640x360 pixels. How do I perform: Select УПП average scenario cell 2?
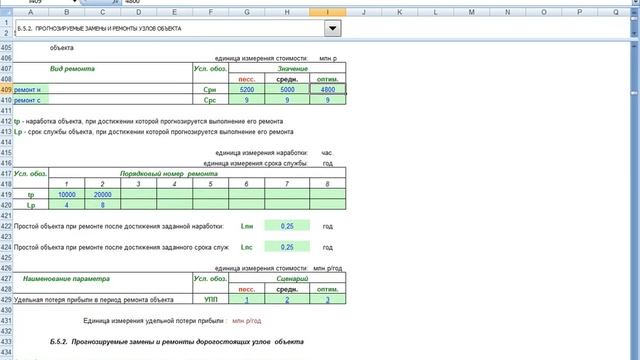click(287, 300)
